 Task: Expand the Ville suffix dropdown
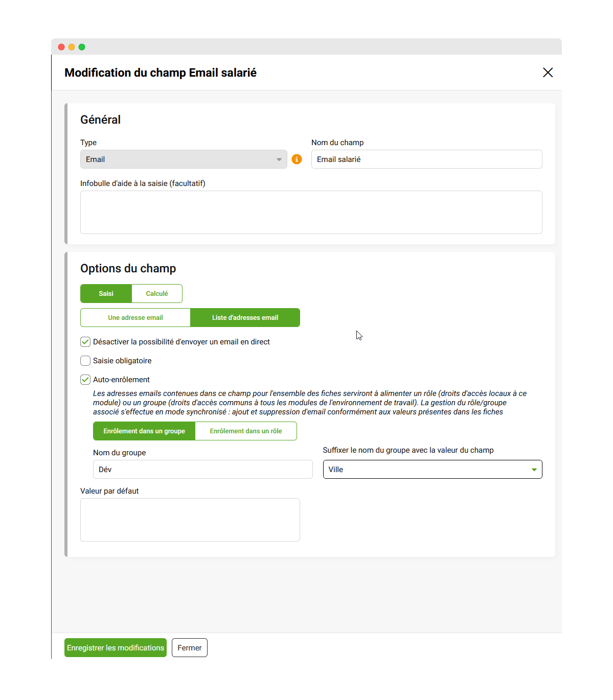pos(433,470)
